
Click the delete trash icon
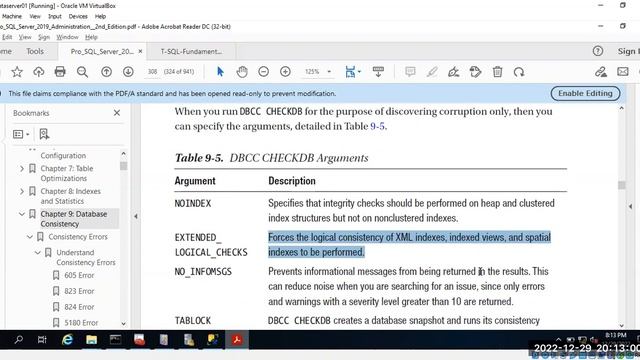pos(497,72)
